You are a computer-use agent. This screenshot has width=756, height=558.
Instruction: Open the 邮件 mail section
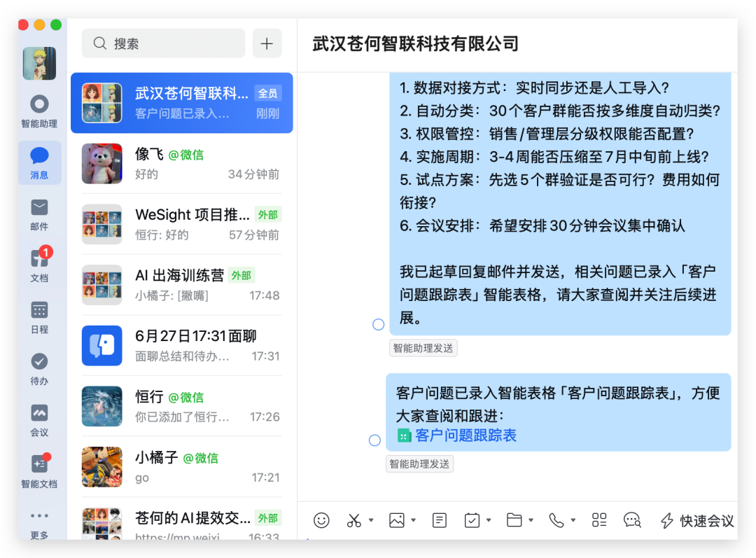pos(39,215)
